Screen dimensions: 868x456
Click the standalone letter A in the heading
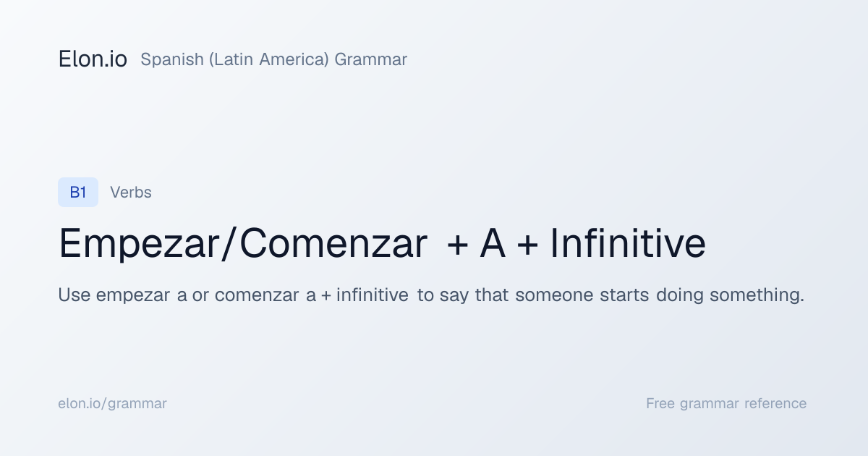[x=493, y=245]
